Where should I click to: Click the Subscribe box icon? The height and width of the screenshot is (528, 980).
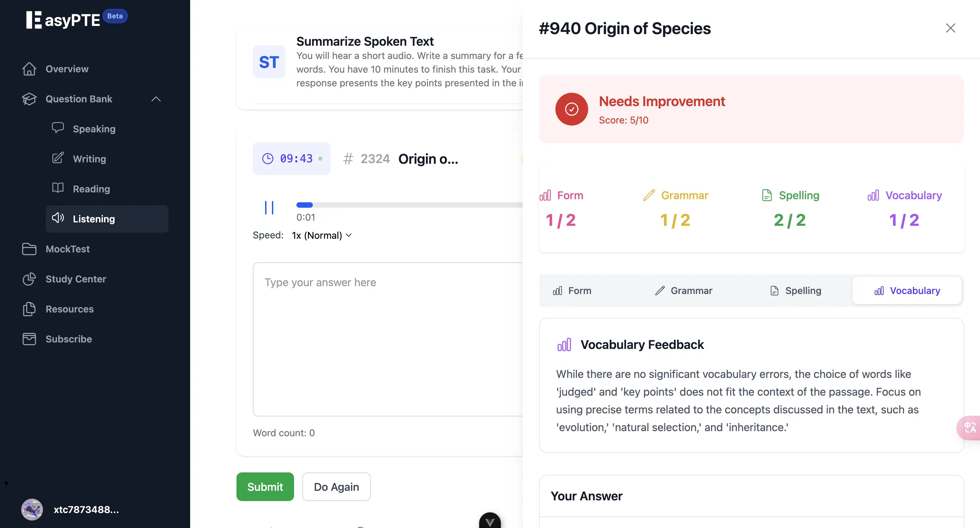[x=29, y=339]
